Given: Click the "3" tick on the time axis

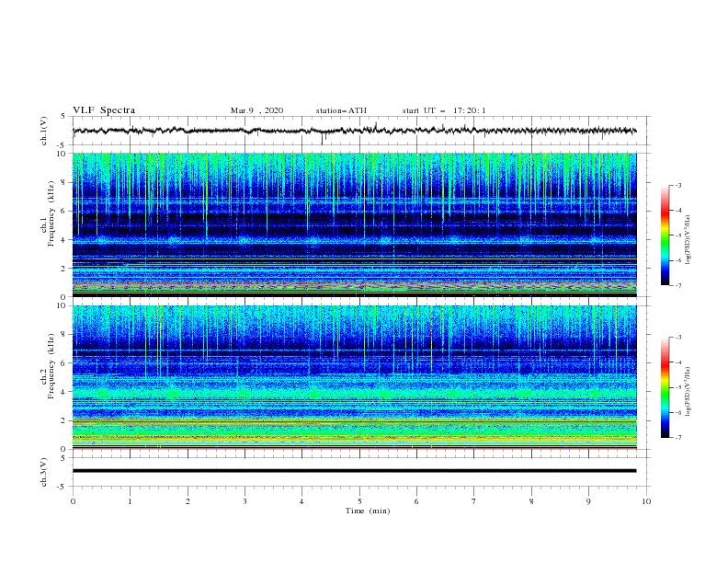Looking at the screenshot, I should pos(245,501).
